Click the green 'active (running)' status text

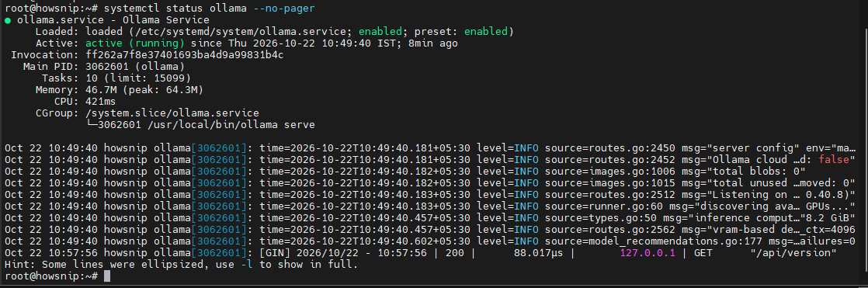(x=134, y=43)
